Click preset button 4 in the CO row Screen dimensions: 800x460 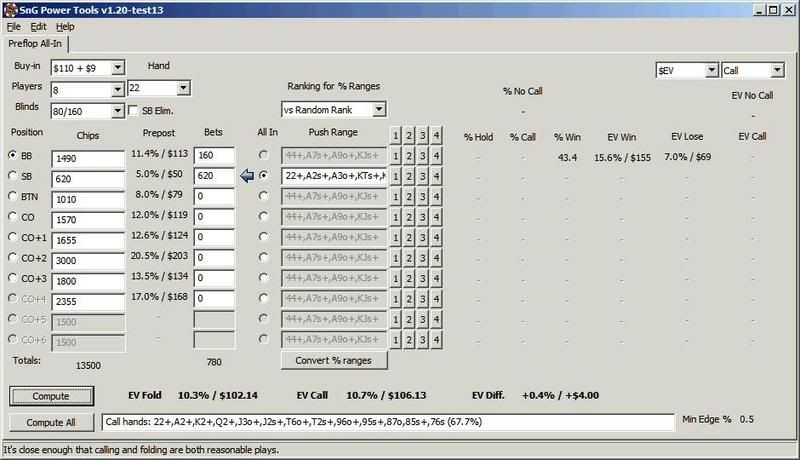click(x=438, y=217)
